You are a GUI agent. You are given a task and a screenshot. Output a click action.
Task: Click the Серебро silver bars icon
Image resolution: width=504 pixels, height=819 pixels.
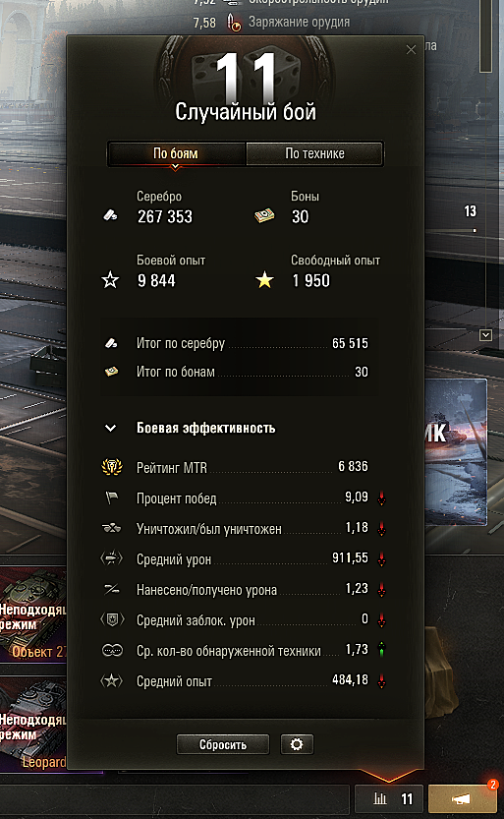point(111,215)
